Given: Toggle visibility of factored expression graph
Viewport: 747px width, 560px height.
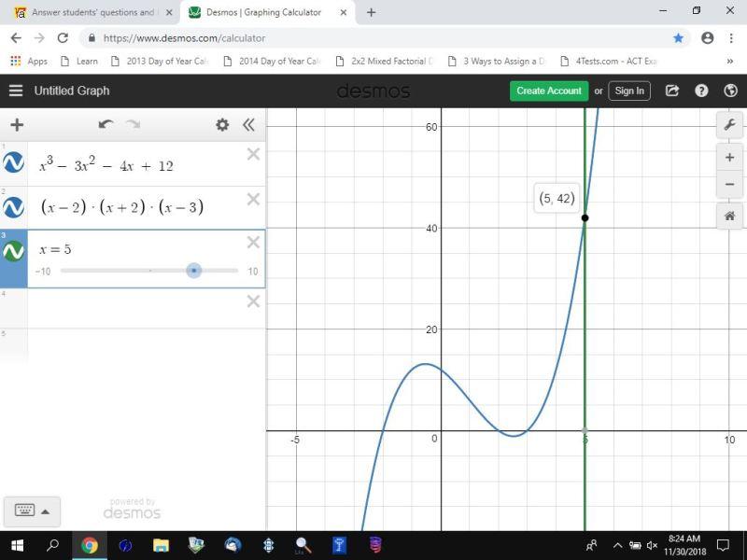Looking at the screenshot, I should click(x=13, y=207).
